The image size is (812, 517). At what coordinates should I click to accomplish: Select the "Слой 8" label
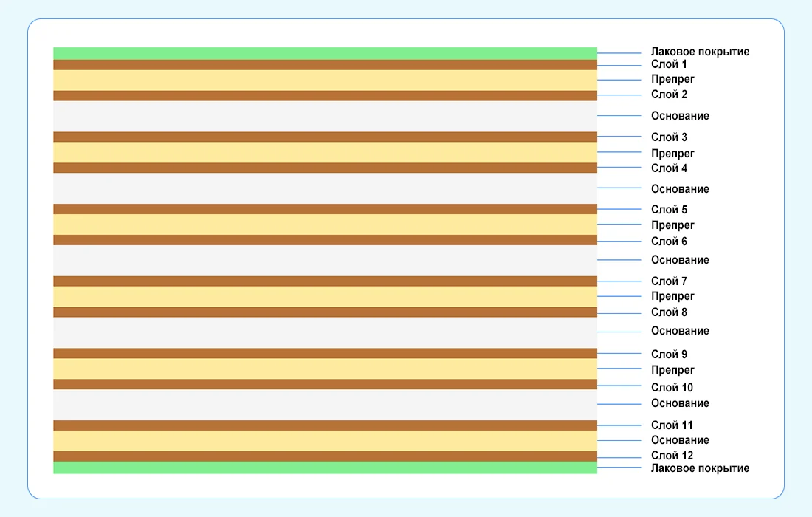[669, 312]
